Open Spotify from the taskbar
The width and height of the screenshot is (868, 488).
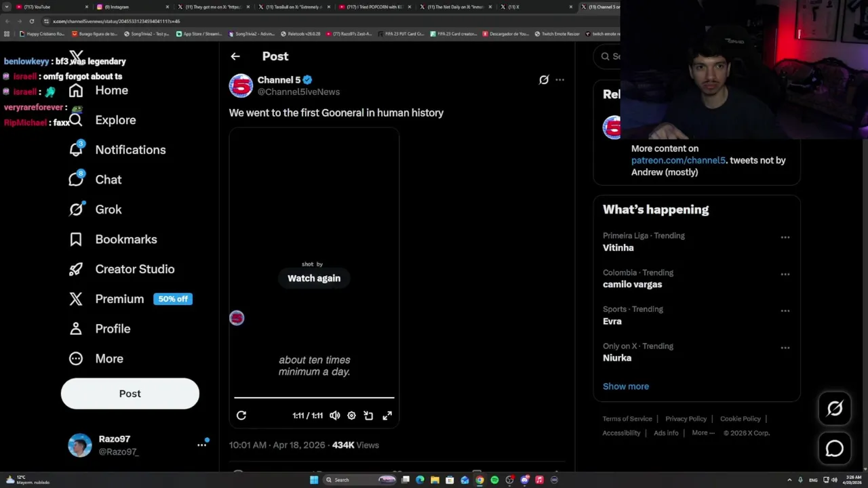pyautogui.click(x=494, y=480)
